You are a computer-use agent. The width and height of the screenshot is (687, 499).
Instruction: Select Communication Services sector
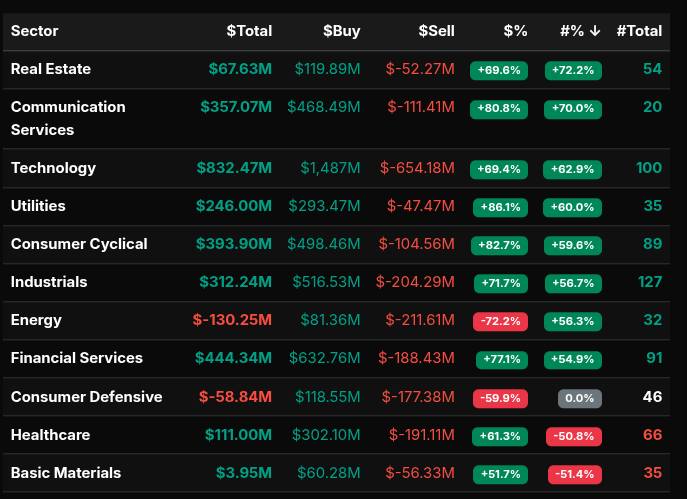[68, 118]
